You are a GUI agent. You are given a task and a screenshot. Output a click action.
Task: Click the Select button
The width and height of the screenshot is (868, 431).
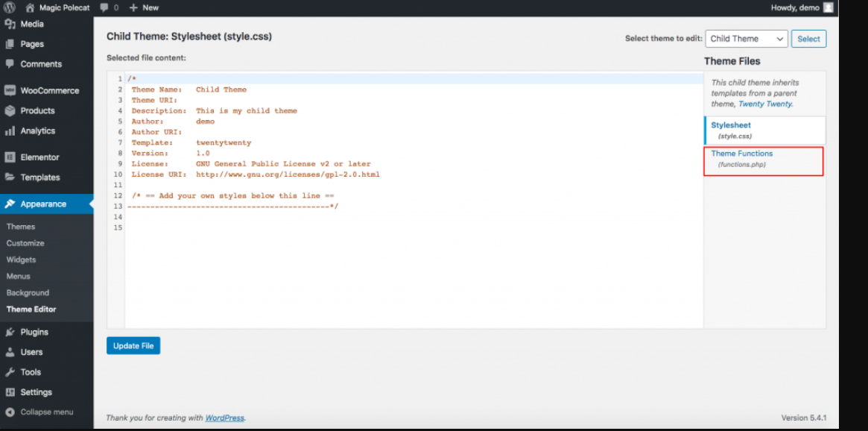[x=808, y=39]
